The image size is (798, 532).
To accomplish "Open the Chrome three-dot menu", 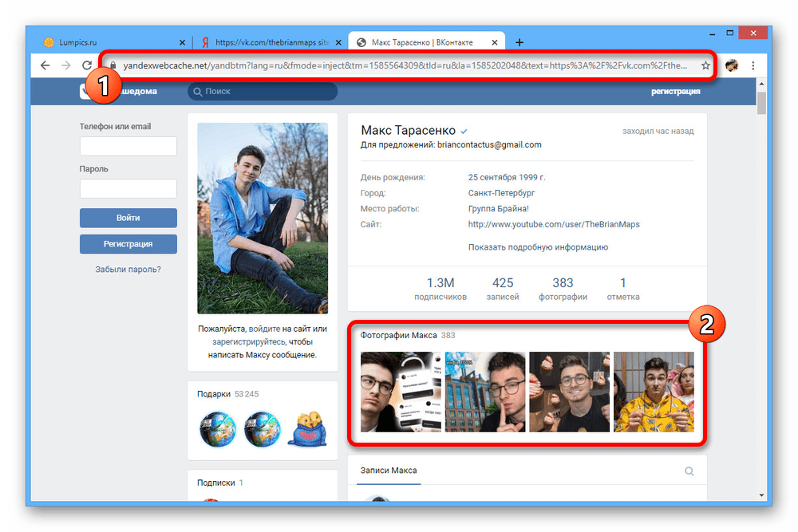I will (753, 65).
